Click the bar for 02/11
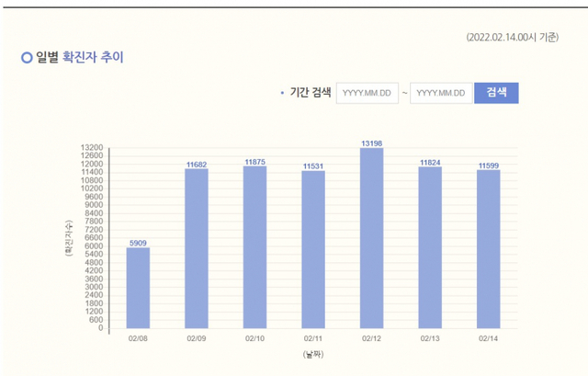Viewport: 588px width, 376px height. (313, 249)
